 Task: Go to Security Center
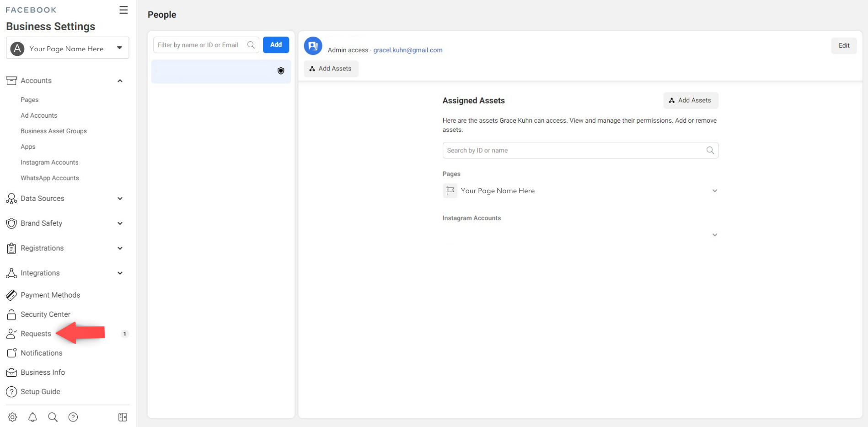45,314
